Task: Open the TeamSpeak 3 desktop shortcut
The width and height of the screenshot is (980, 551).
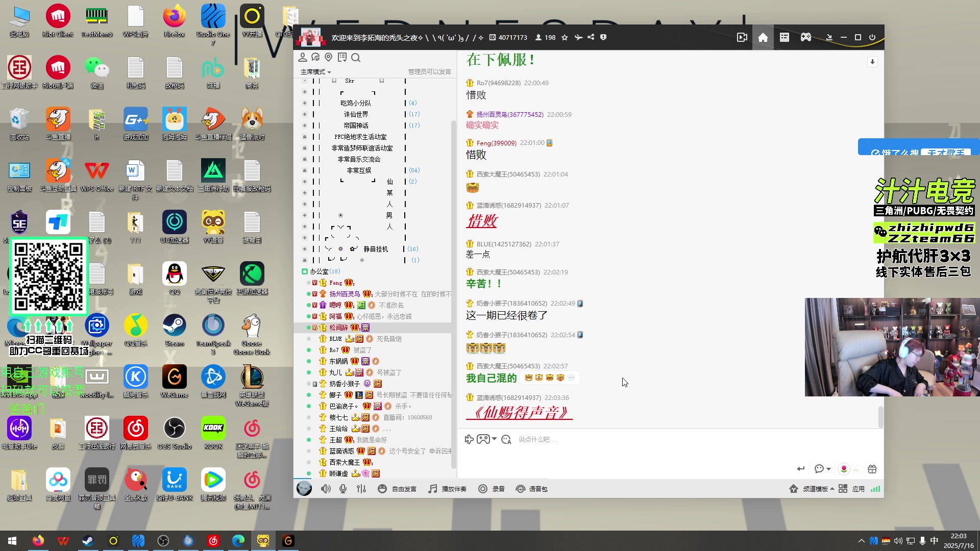Action: tap(213, 334)
